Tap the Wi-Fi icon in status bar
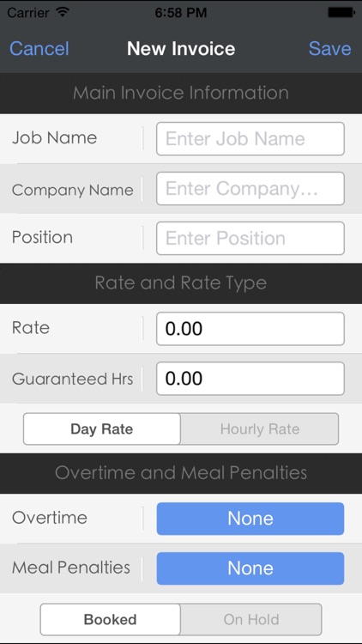The width and height of the screenshot is (362, 644). click(x=63, y=12)
